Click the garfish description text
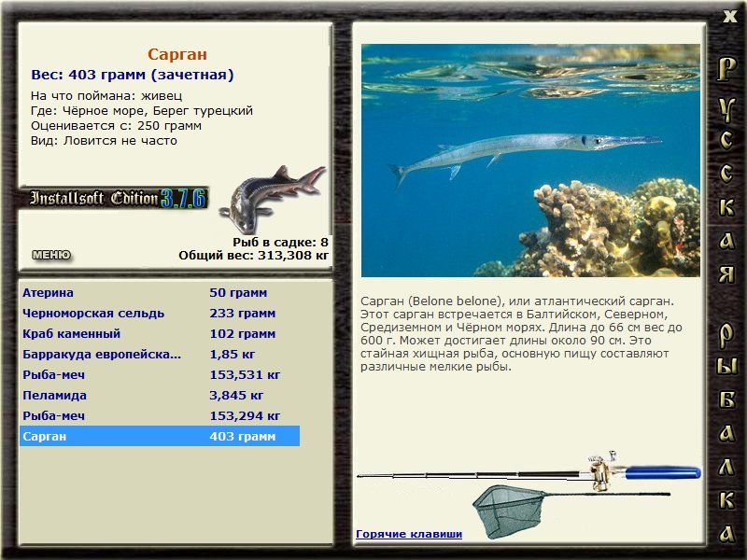The width and height of the screenshot is (747, 560). click(x=521, y=334)
